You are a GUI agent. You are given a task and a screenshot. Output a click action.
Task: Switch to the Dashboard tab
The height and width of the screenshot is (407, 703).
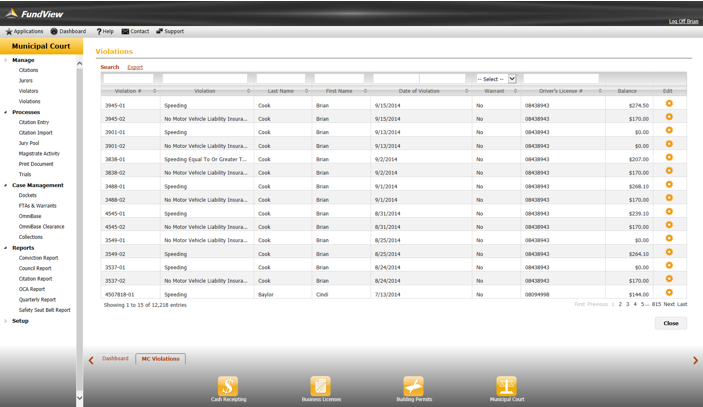point(115,359)
